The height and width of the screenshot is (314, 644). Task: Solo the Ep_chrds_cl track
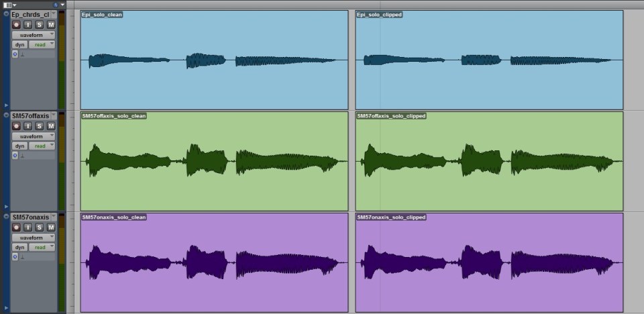[x=40, y=25]
